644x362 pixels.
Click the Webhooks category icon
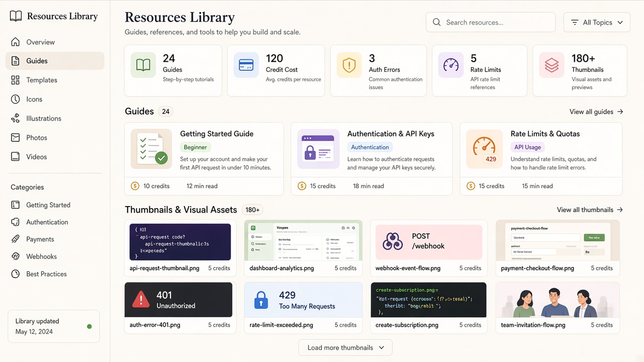coord(16,256)
